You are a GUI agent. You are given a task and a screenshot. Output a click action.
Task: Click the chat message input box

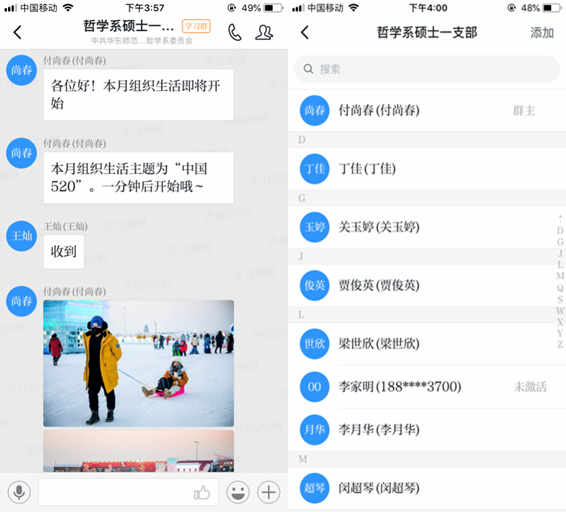tap(129, 492)
